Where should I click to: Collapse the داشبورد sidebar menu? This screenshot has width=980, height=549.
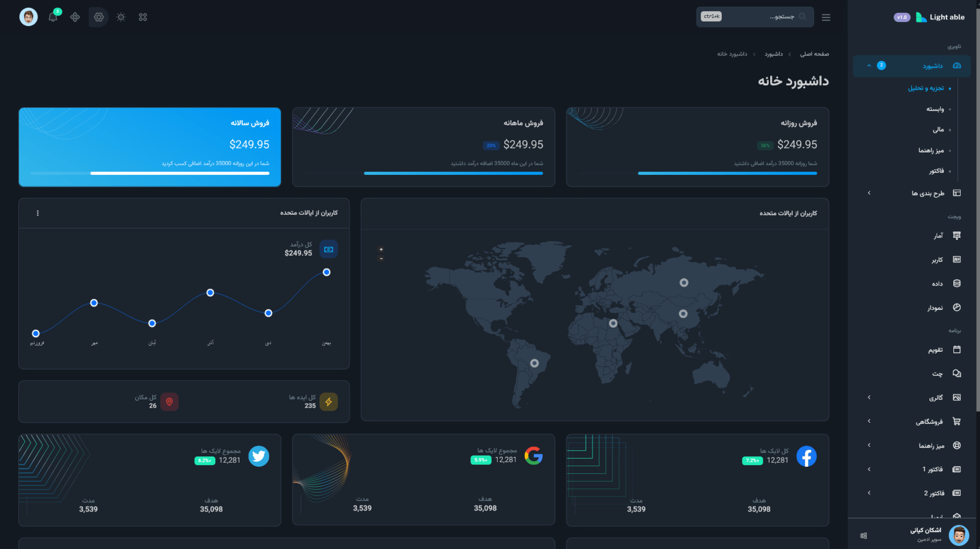click(911, 66)
